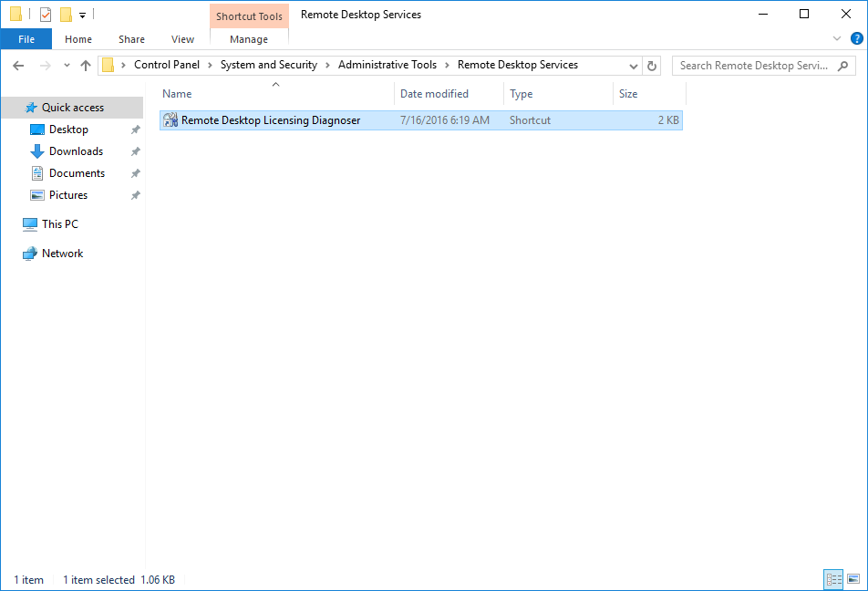The width and height of the screenshot is (868, 591).
Task: Click the folder icon in the title bar
Action: (x=16, y=14)
